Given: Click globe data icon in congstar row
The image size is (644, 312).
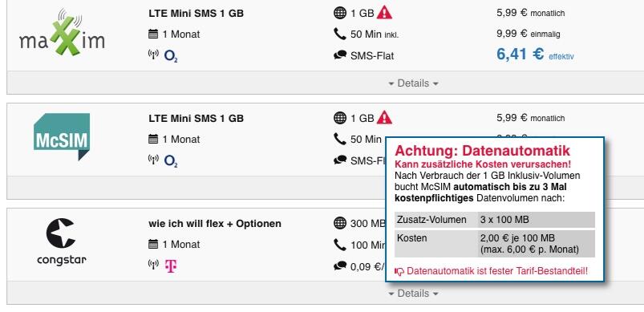Looking at the screenshot, I should click(x=340, y=223).
